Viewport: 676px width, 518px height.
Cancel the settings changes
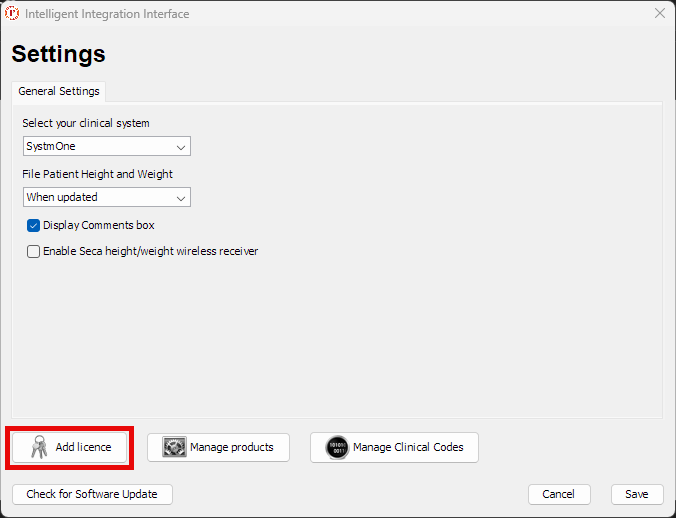[559, 494]
